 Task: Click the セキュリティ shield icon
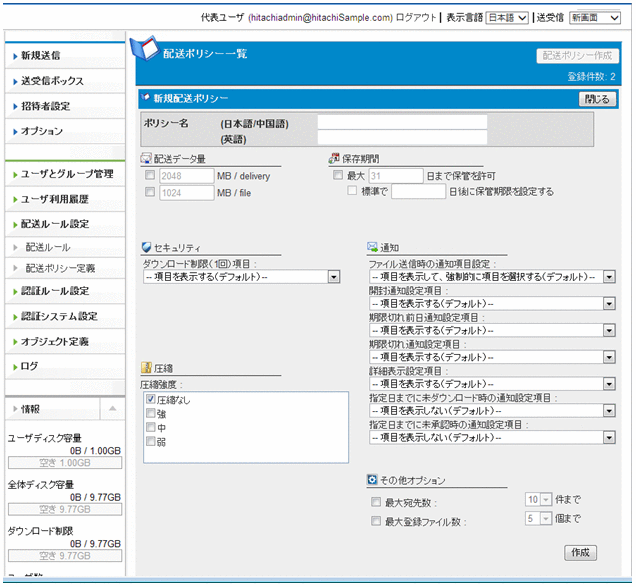[x=146, y=247]
